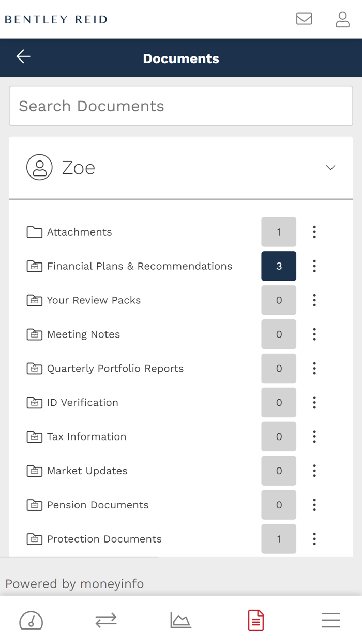This screenshot has width=362, height=644.
Task: Expand the Zoe account chevron
Action: tap(330, 168)
